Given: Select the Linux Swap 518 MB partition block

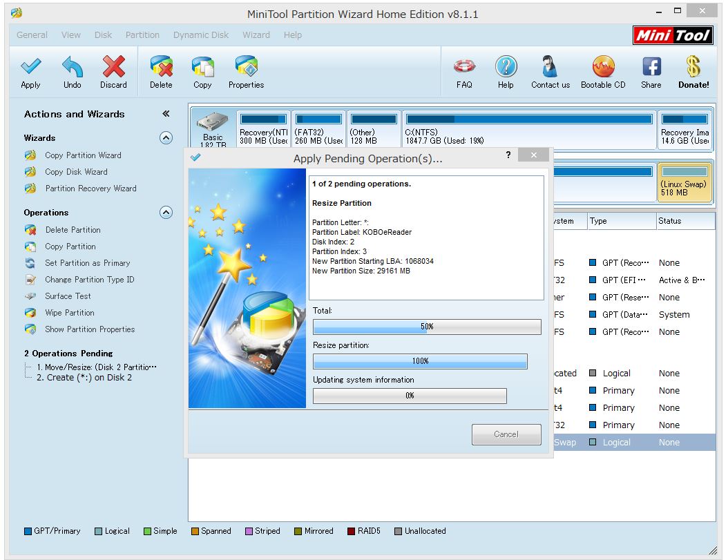Looking at the screenshot, I should point(684,182).
